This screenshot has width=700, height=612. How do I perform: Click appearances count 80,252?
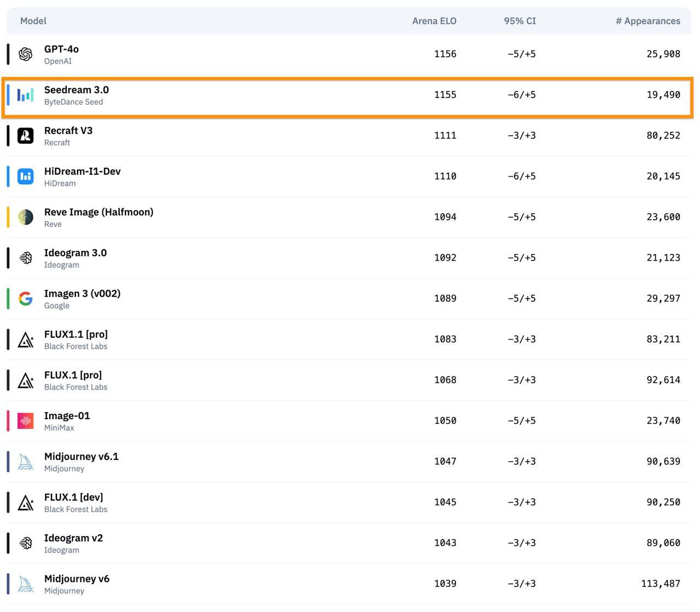coord(663,136)
